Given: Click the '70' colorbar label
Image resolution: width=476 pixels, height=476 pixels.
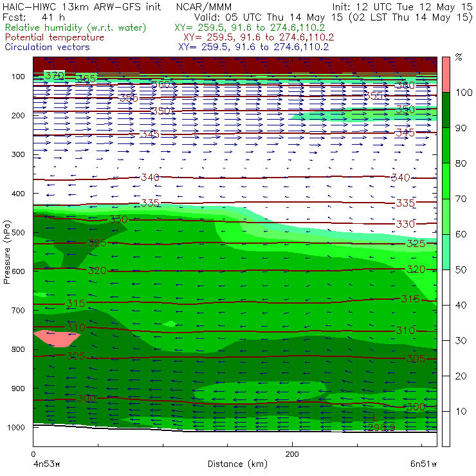Looking at the screenshot, I should 461,199.
